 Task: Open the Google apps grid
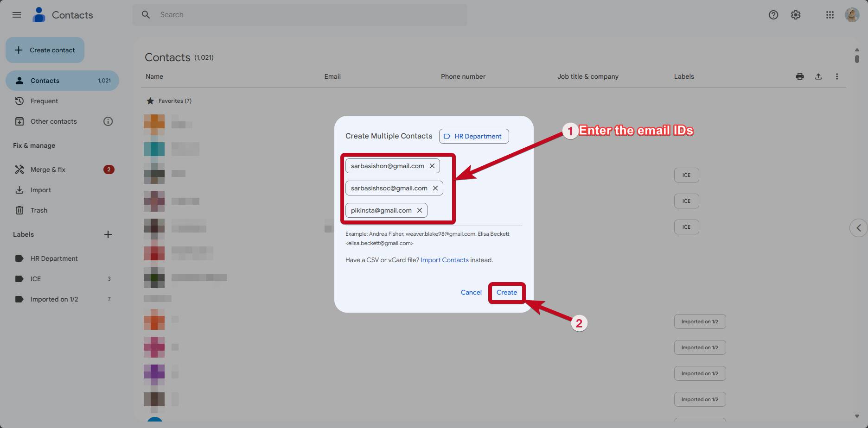pos(830,15)
